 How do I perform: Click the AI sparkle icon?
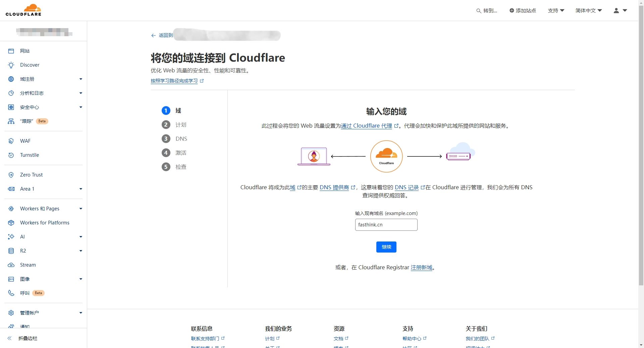tap(11, 237)
